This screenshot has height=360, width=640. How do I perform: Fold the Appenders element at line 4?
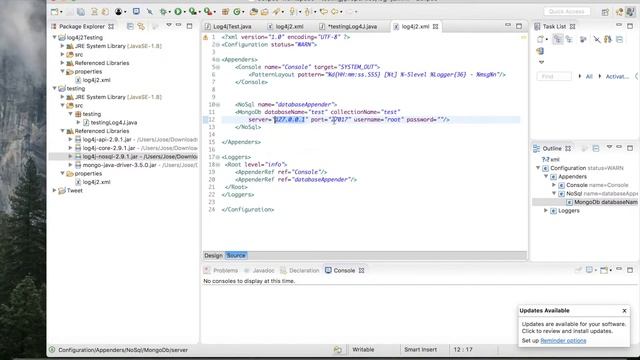tap(218, 60)
